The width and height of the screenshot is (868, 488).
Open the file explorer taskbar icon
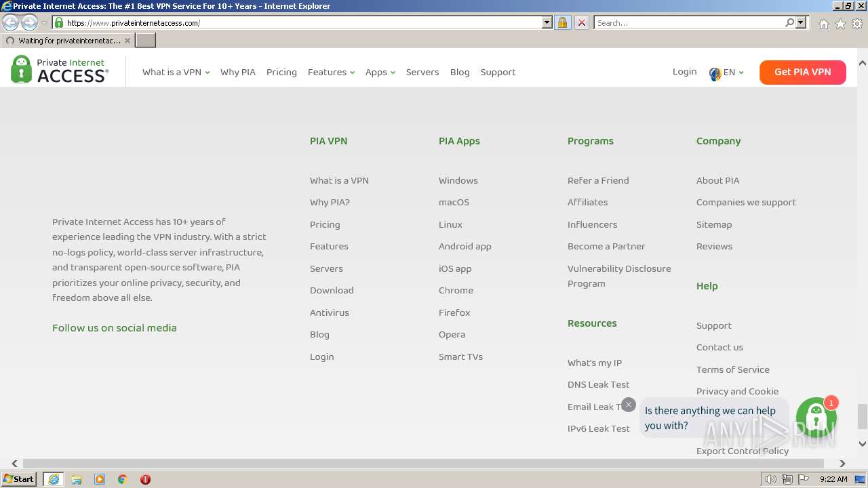point(77,479)
